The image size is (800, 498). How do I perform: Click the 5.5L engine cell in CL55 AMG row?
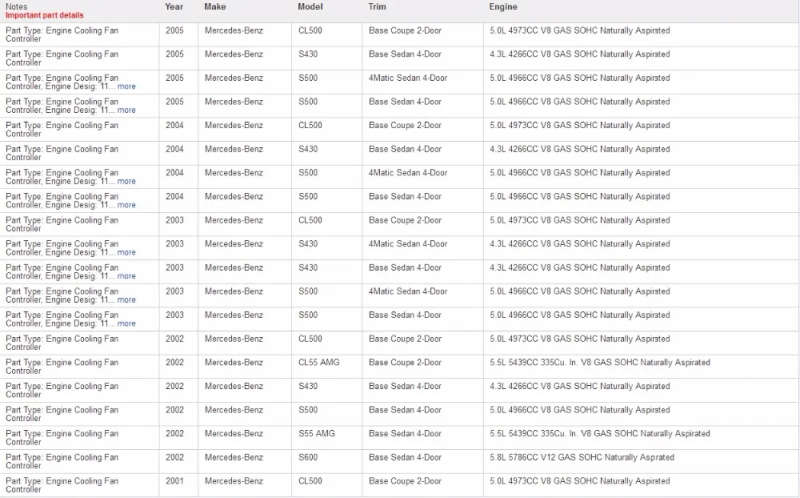[x=600, y=362]
